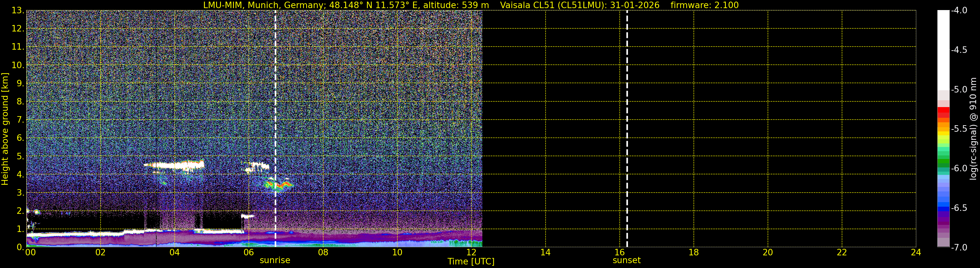Image resolution: width=980 pixels, height=268 pixels.
Task: Click the 'log(rc-signal) @ 910 nm' colorbar label
Action: pyautogui.click(x=973, y=129)
